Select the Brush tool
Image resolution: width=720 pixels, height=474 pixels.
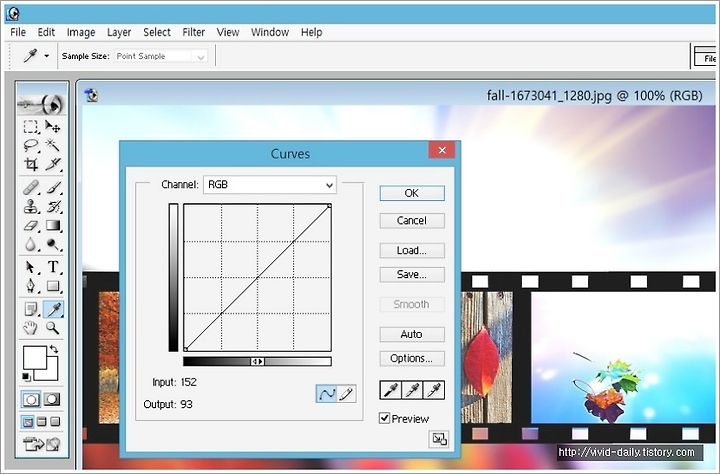[x=52, y=188]
